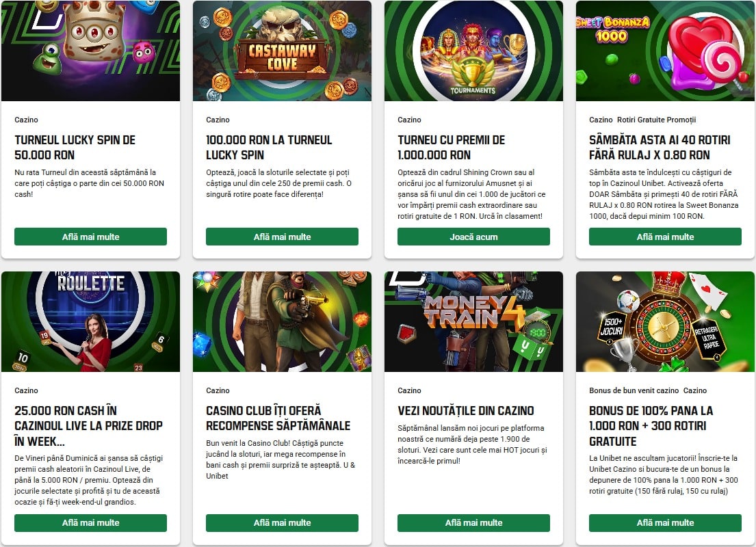This screenshot has height=547, width=756.
Task: Click 'Află mai multe' for 100.000 RON Lucky Spin
Action: click(282, 237)
